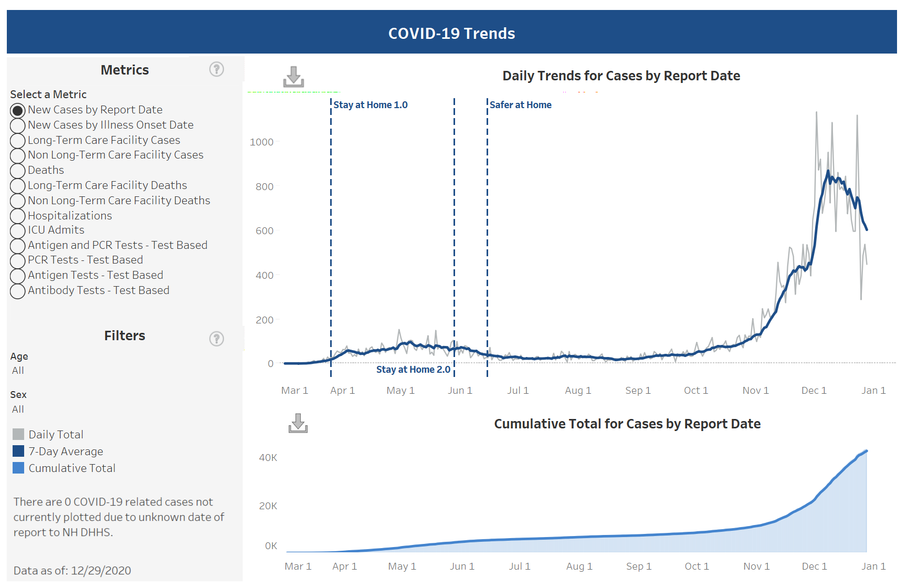Screen dimensions: 907x588
Task: Click download icon above Daily Trends chart
Action: 293,77
